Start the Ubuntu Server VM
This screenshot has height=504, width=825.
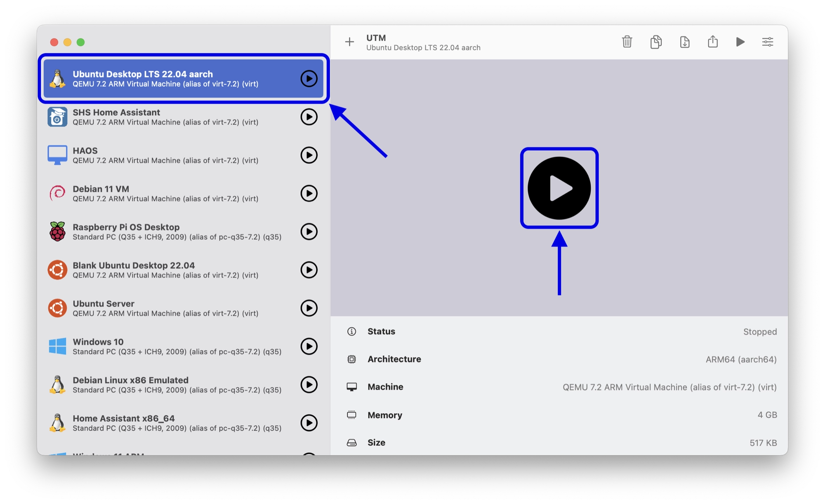(x=309, y=308)
